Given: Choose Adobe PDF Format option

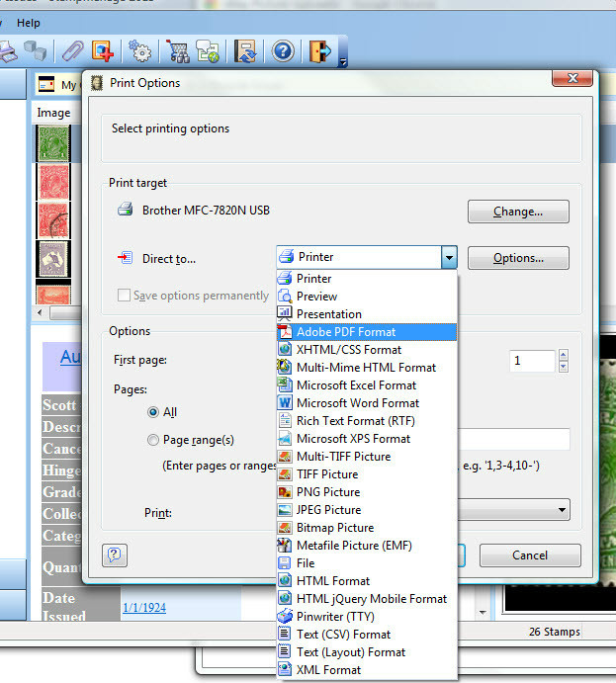Looking at the screenshot, I should [367, 332].
